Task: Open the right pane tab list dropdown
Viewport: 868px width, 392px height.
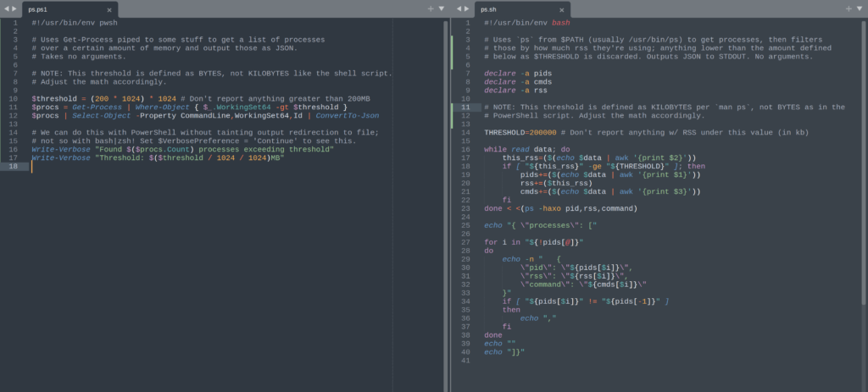Action: (x=860, y=8)
